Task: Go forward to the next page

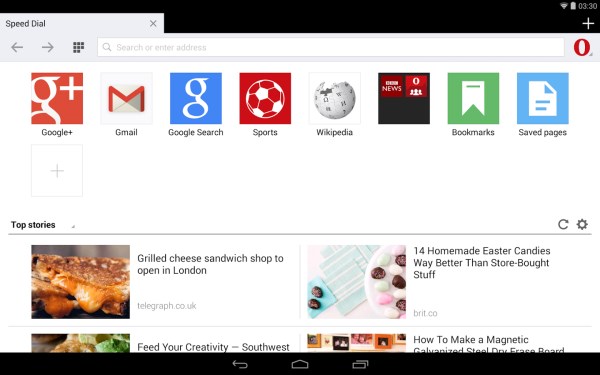Action: (x=48, y=47)
